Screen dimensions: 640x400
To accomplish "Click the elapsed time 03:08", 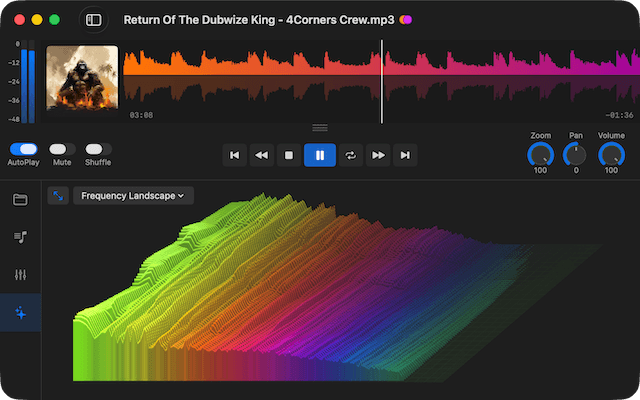I will point(141,115).
